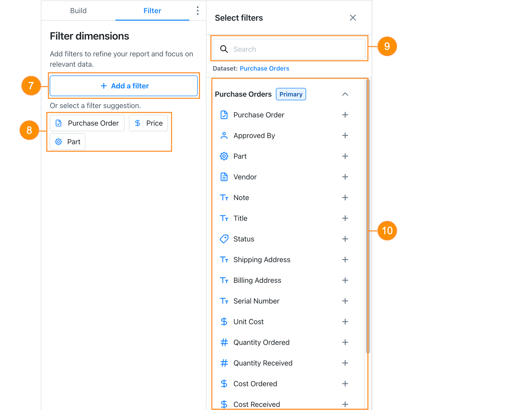The image size is (532, 410).
Task: Add Shipping Address using its plus button
Action: pos(345,260)
